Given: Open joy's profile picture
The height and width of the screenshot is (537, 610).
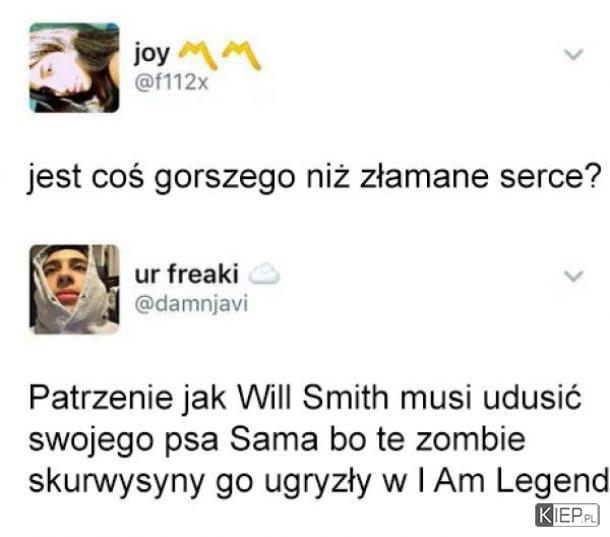Looking at the screenshot, I should [x=74, y=68].
